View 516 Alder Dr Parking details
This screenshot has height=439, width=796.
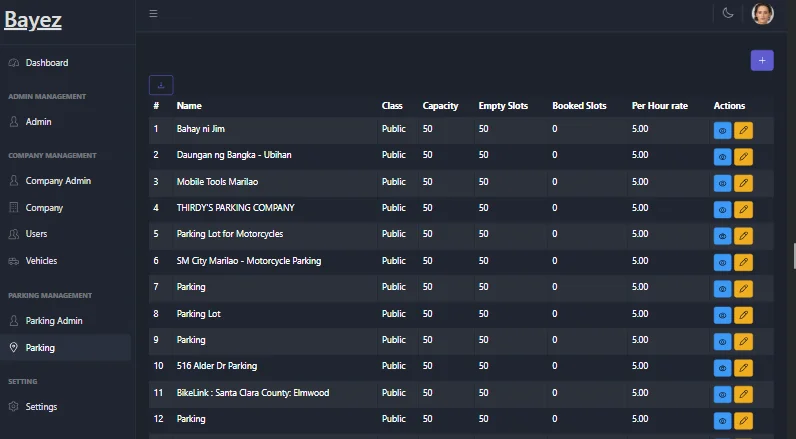point(723,368)
